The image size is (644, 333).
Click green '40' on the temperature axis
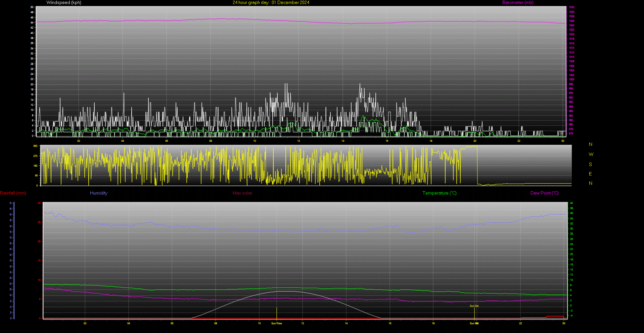click(x=571, y=203)
